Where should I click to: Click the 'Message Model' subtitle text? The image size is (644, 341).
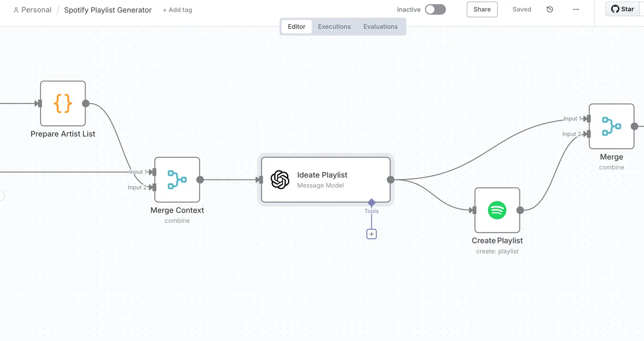(321, 185)
